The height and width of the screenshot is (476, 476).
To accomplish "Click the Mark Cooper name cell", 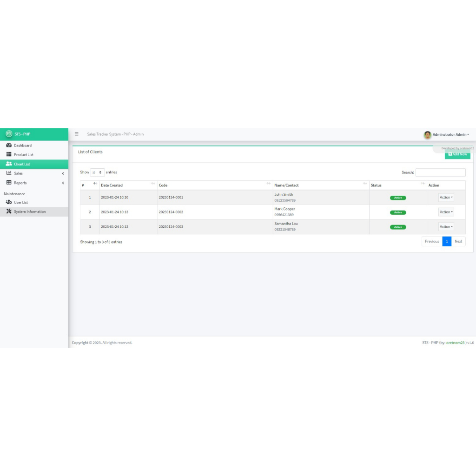I will pos(284,209).
